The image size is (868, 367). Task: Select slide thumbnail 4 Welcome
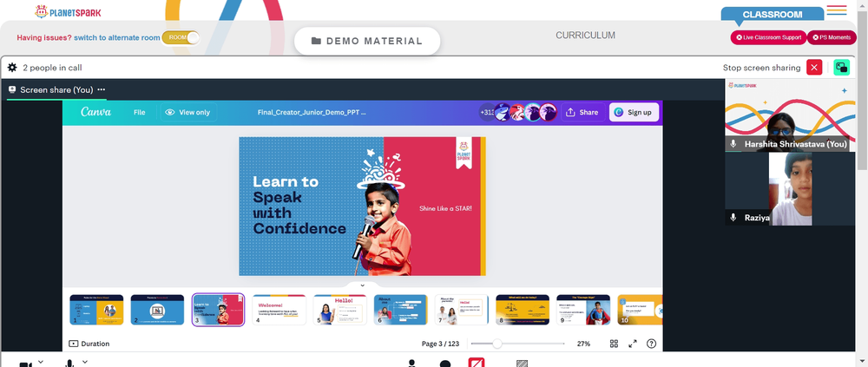[279, 310]
